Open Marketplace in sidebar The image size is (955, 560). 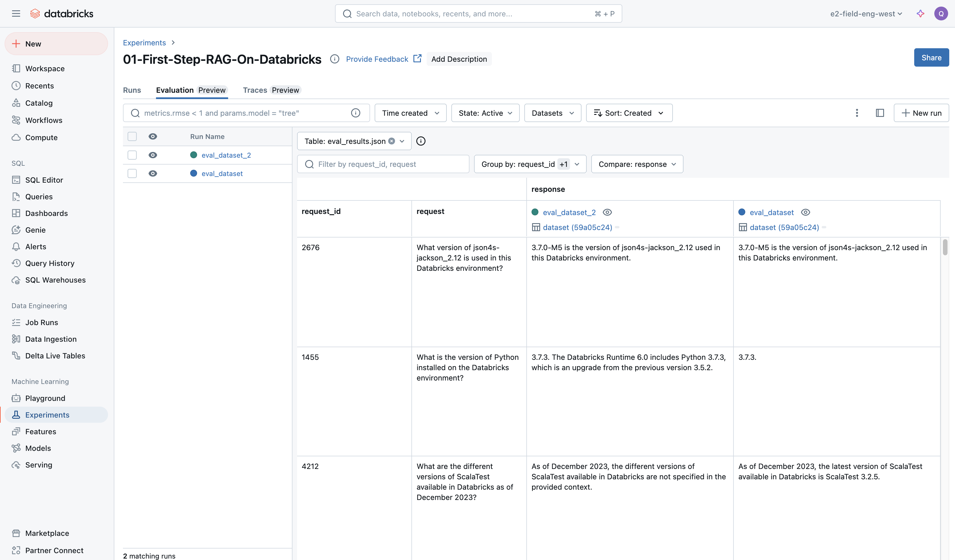pos(56,533)
